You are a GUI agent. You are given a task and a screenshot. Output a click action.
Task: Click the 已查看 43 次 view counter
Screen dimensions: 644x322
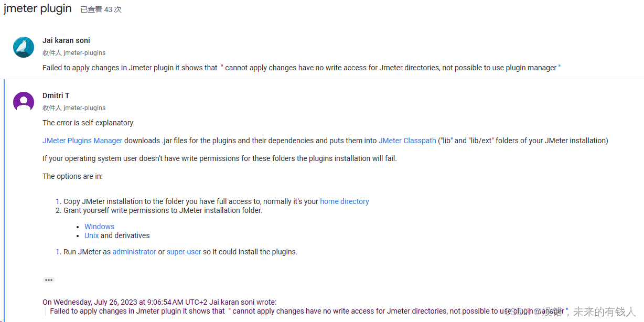(101, 9)
